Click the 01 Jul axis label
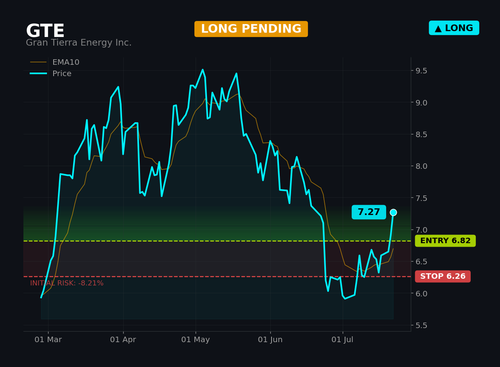This screenshot has width=500, height=367. [x=342, y=340]
